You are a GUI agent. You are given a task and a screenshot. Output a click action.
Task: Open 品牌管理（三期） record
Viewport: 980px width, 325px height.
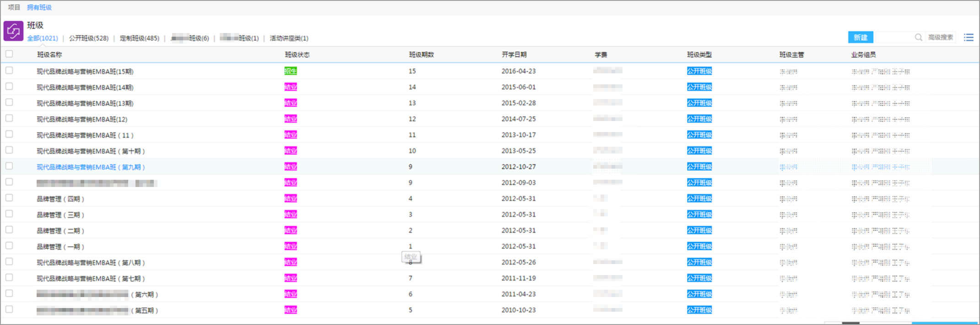(60, 215)
